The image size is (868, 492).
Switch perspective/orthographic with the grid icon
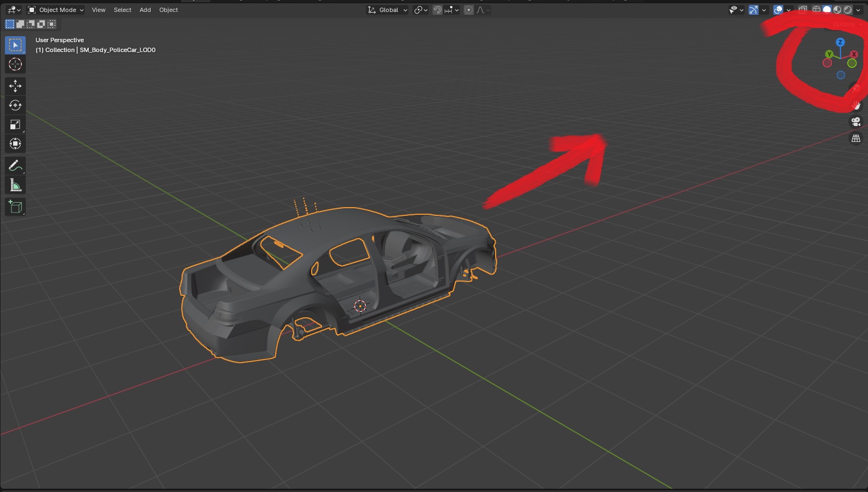856,139
